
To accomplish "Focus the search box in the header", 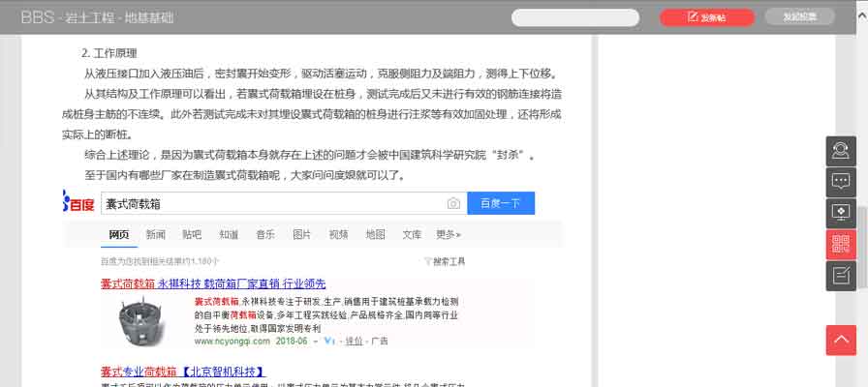I will 575,17.
